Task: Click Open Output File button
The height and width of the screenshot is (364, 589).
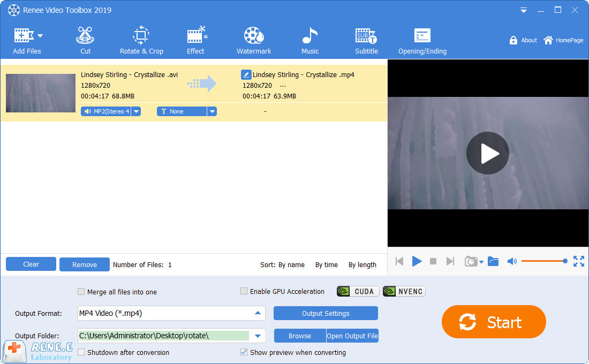Action: pyautogui.click(x=352, y=336)
